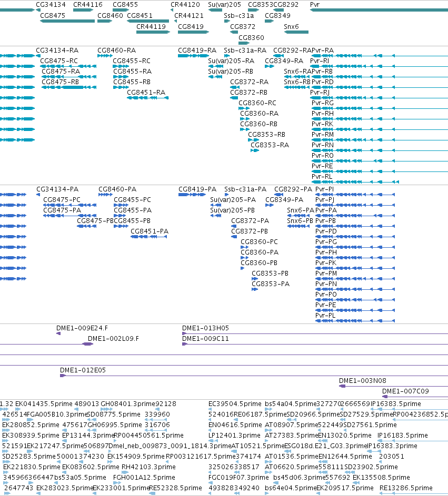
Task: Click the CG34134-PA protein label
Action: [x=57, y=189]
